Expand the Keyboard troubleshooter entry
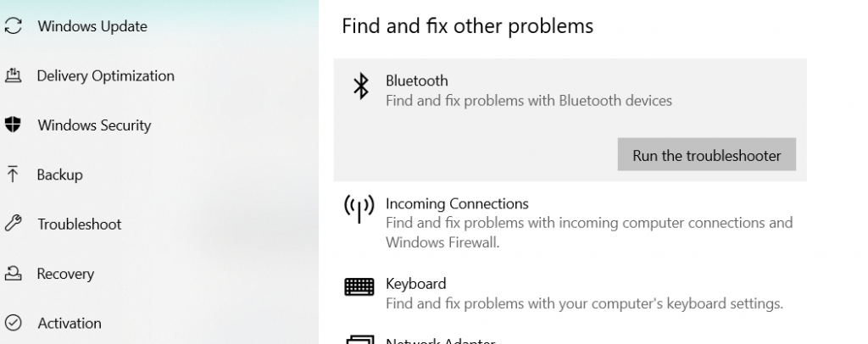The width and height of the screenshot is (868, 344). [x=415, y=284]
